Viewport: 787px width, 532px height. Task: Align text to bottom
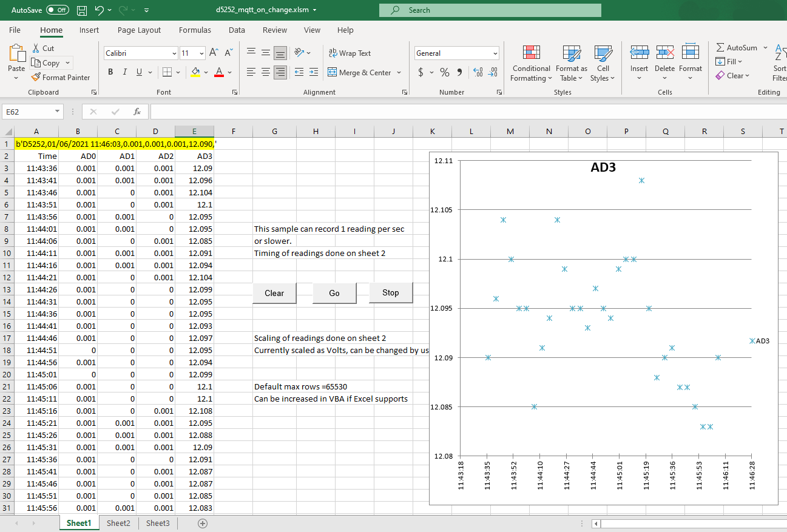[x=280, y=53]
